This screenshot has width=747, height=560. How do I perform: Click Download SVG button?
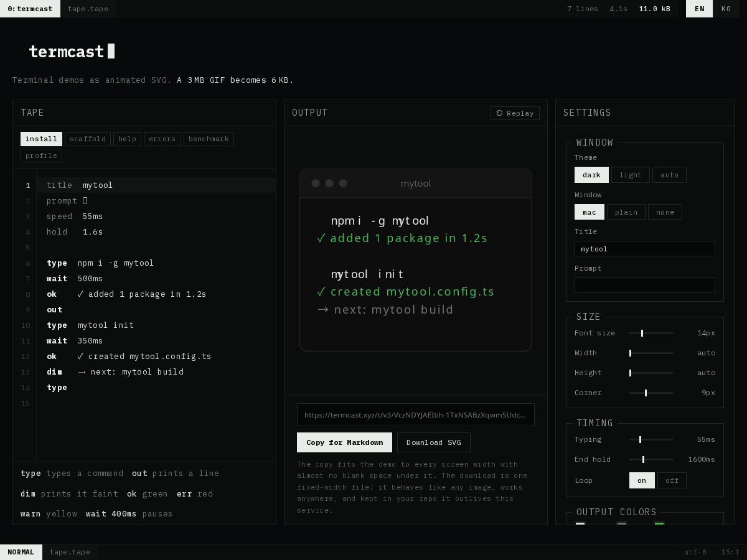coord(434,442)
